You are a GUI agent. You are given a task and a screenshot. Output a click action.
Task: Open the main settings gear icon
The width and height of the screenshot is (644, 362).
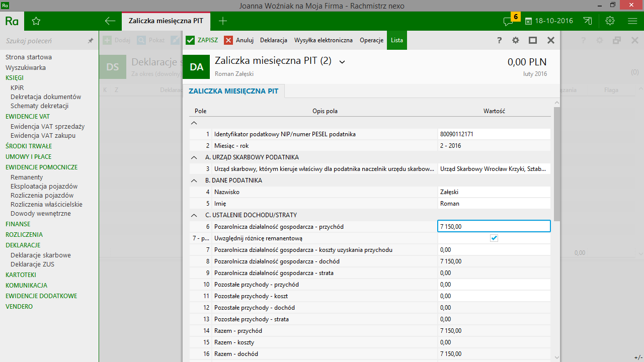[610, 21]
